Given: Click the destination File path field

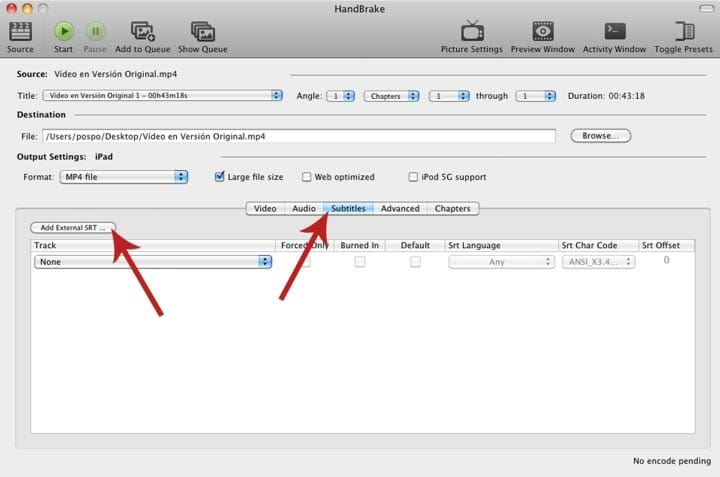Looking at the screenshot, I should pyautogui.click(x=299, y=136).
